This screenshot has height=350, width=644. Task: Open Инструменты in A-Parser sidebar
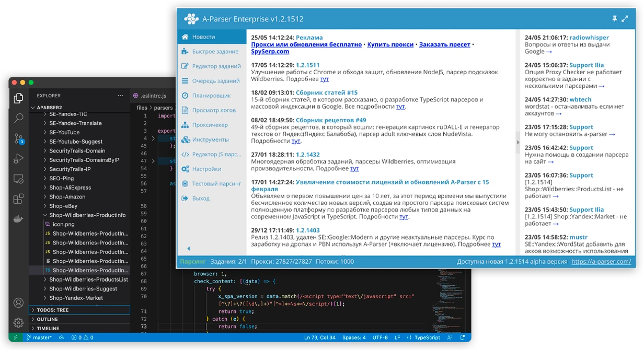212,139
